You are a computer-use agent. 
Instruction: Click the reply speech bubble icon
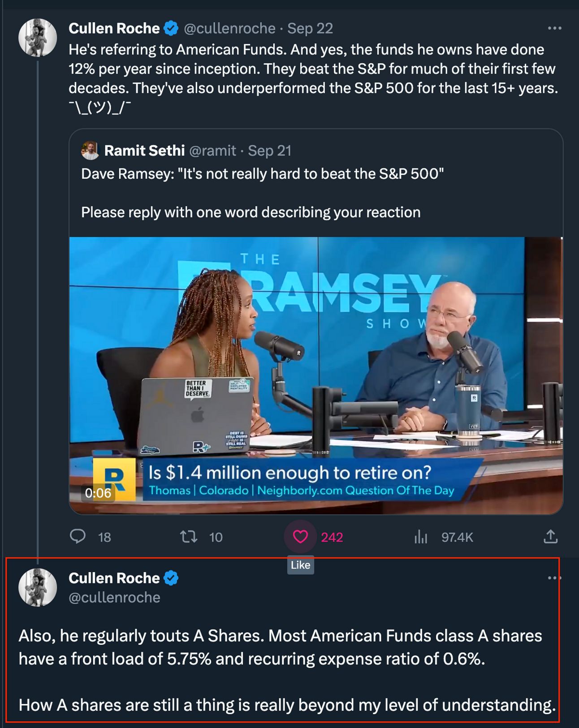tap(78, 536)
